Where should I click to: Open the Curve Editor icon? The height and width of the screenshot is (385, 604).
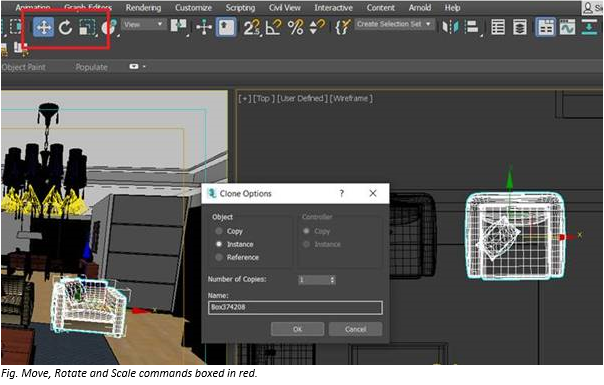click(x=567, y=27)
